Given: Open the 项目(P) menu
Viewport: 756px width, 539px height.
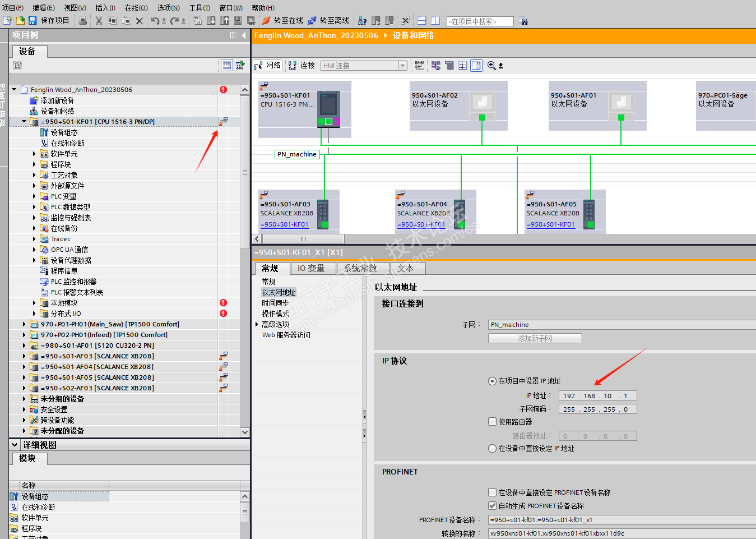Looking at the screenshot, I should [x=12, y=8].
